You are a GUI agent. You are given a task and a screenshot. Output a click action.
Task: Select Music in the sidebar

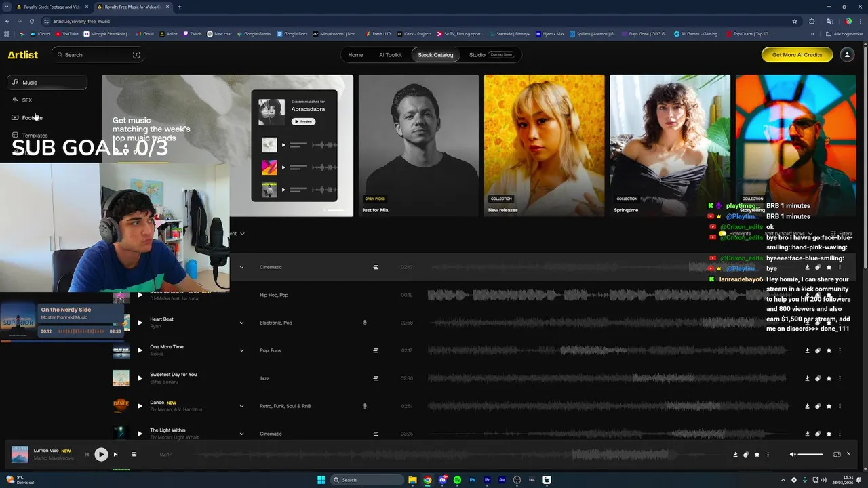coord(47,83)
